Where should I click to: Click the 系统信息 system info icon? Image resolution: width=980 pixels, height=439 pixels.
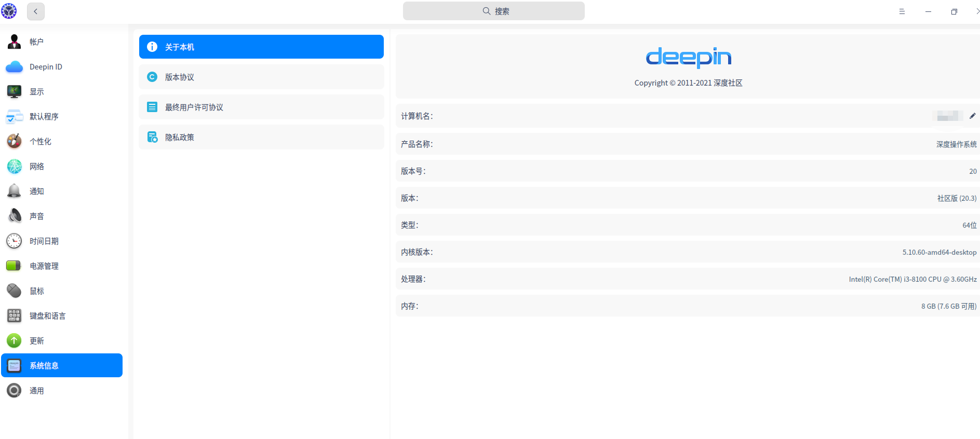(14, 365)
